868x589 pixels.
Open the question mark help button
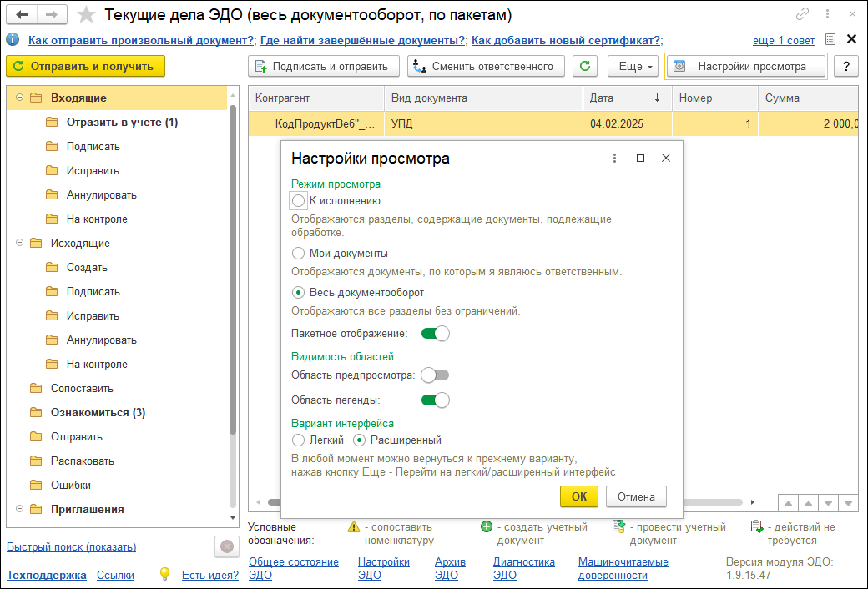(x=846, y=67)
